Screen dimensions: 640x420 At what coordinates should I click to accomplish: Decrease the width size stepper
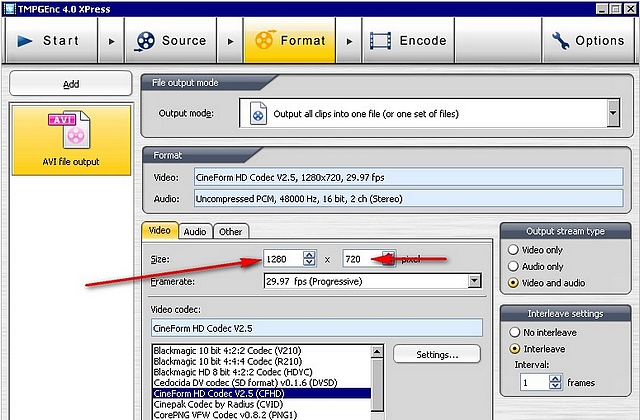(x=310, y=263)
